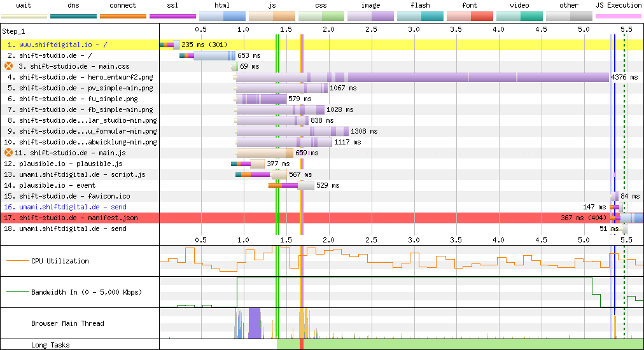This screenshot has width=644, height=350.
Task: Select request 5 pv_simple-min.png label
Action: coord(80,88)
